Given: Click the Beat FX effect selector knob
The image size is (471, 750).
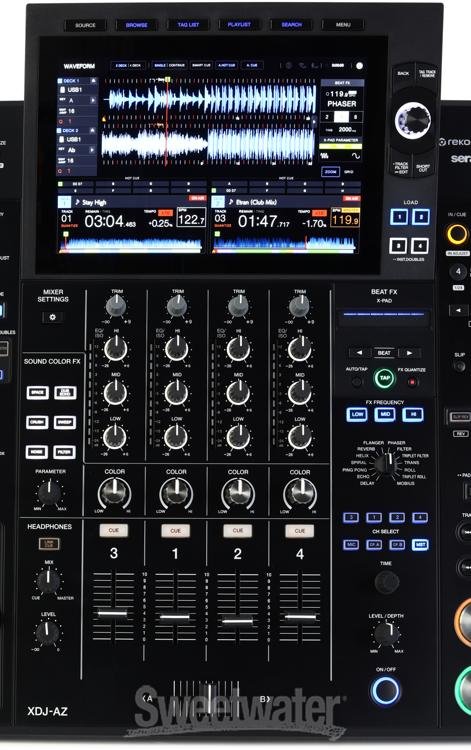Looking at the screenshot, I should pos(385,463).
